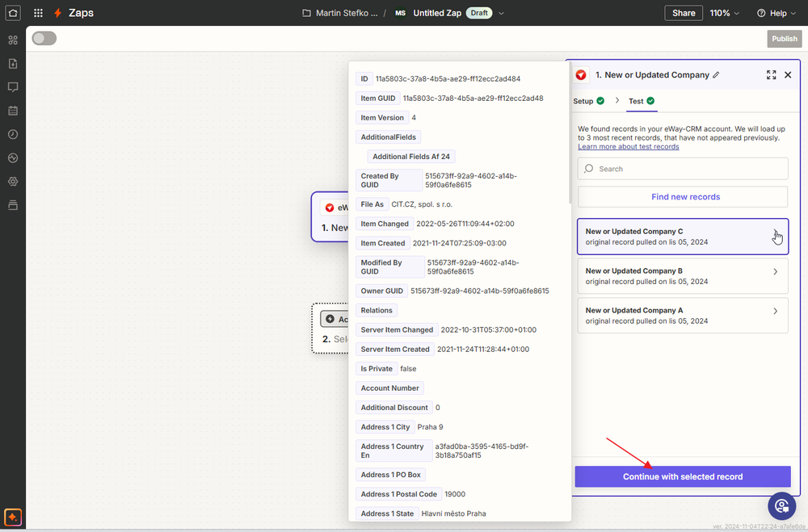The width and height of the screenshot is (808, 532).
Task: Click the Item Created field label
Action: 383,244
